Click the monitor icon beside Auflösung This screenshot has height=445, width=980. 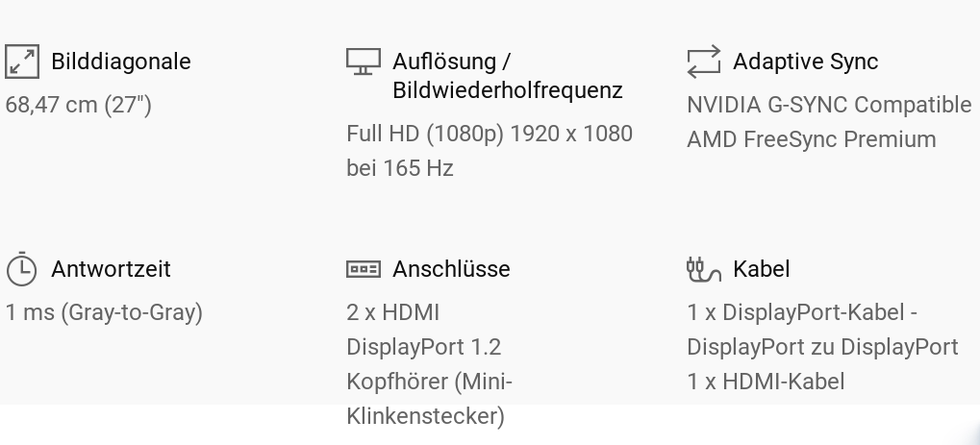(x=363, y=62)
